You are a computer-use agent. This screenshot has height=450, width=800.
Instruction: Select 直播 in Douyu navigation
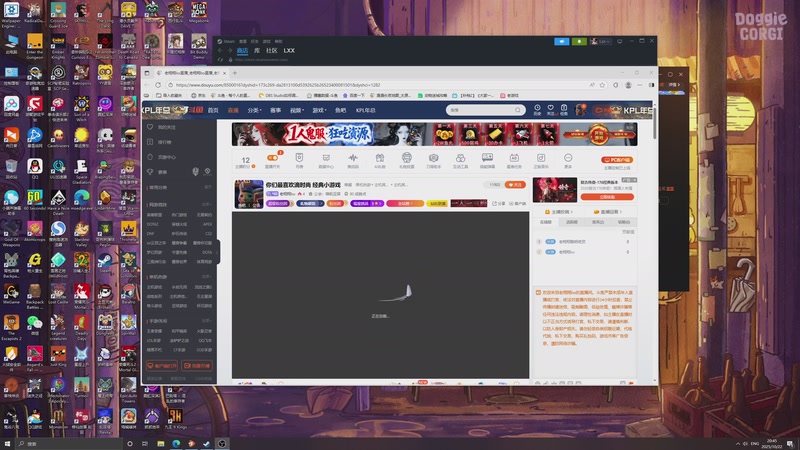[233, 110]
